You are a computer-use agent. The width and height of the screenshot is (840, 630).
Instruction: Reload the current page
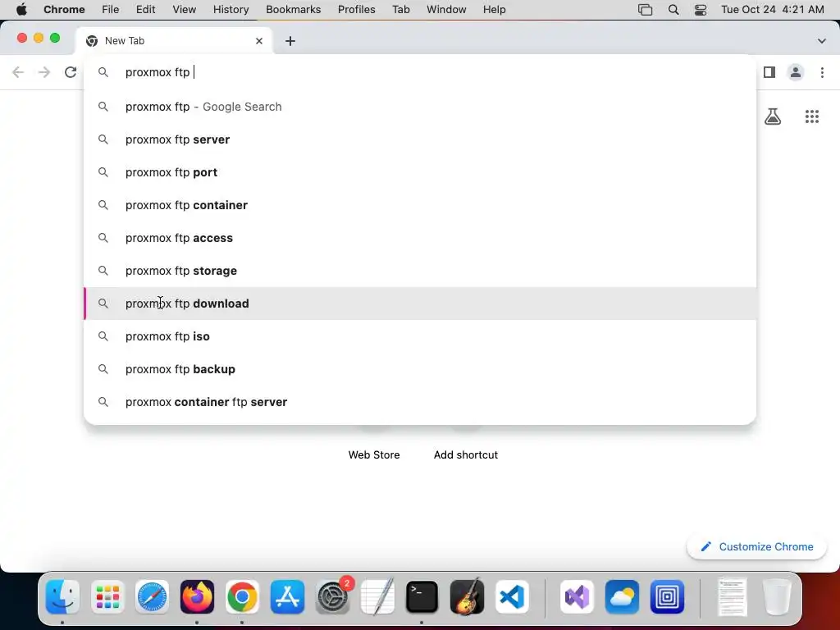tap(71, 72)
